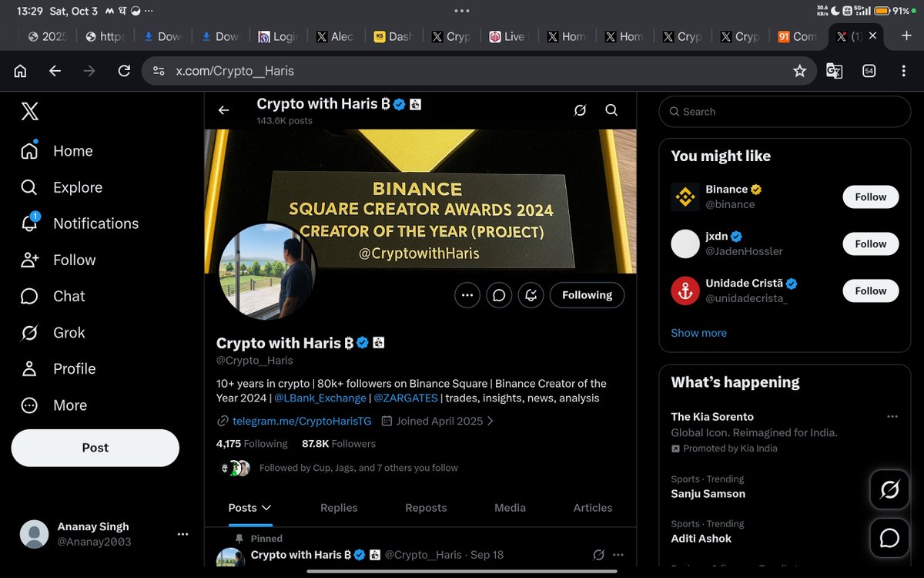Click the Following button
924x578 pixels.
pyautogui.click(x=587, y=295)
